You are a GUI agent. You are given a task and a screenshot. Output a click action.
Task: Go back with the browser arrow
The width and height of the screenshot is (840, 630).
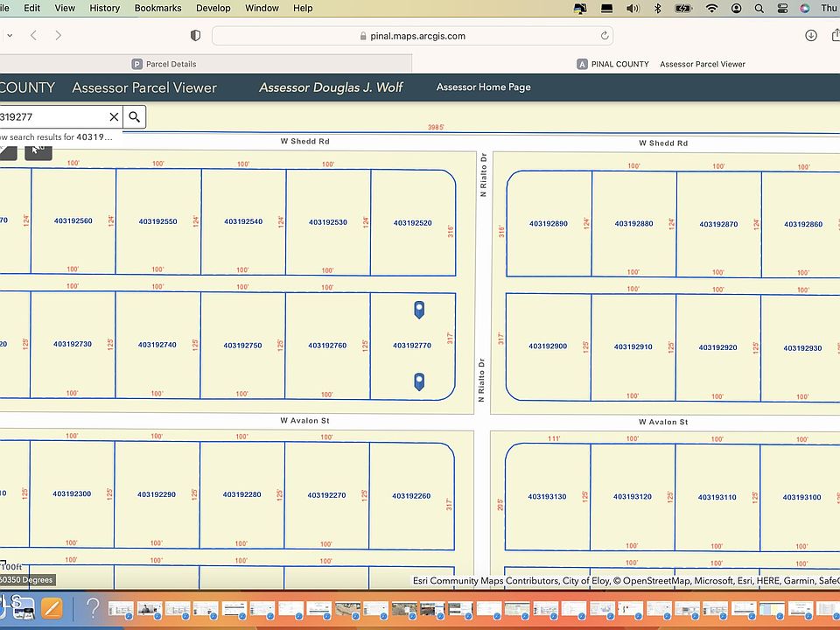[33, 36]
